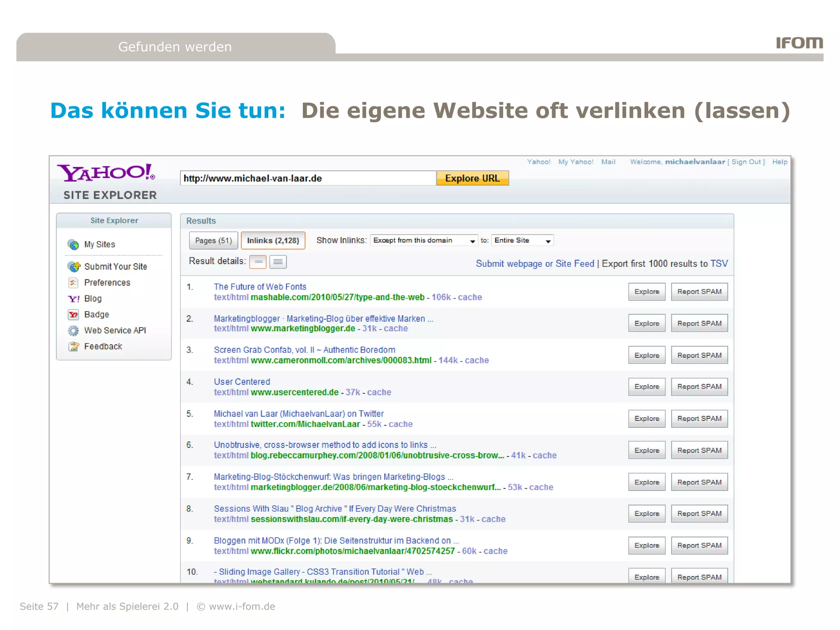Click the Mail link in header
This screenshot has width=840, height=630.
pos(608,162)
